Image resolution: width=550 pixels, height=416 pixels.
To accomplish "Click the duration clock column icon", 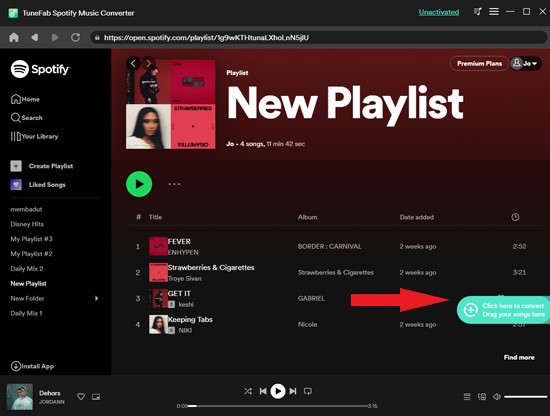I will [x=515, y=217].
